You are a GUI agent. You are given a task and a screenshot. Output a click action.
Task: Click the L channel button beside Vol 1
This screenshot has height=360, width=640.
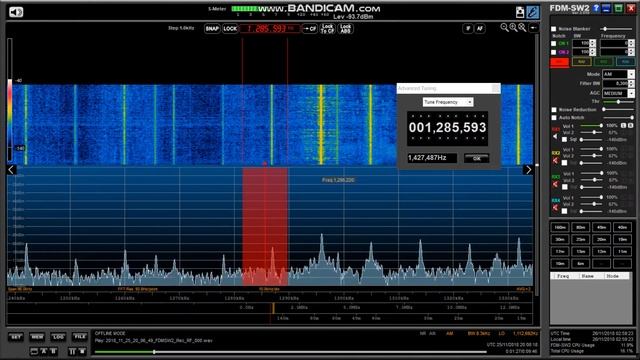click(x=623, y=126)
